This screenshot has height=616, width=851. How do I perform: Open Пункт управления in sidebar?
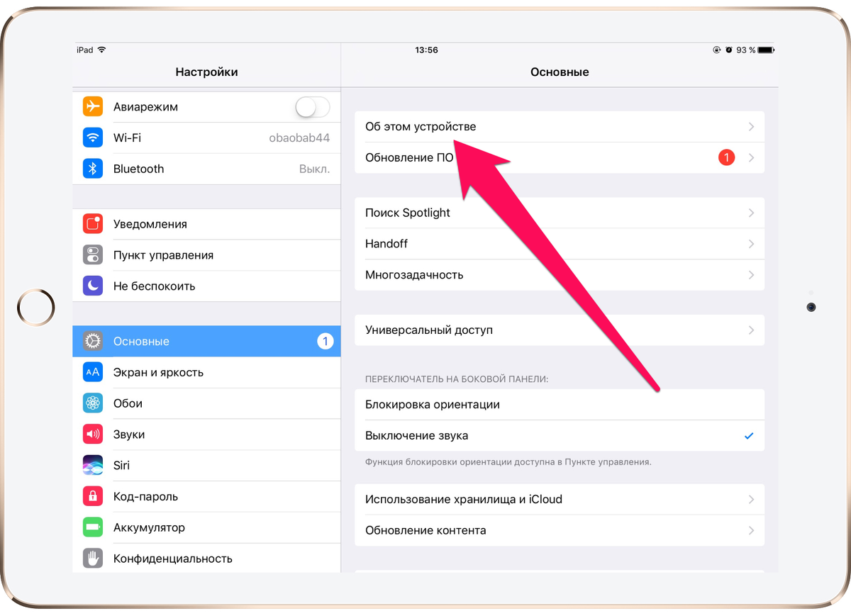[206, 255]
